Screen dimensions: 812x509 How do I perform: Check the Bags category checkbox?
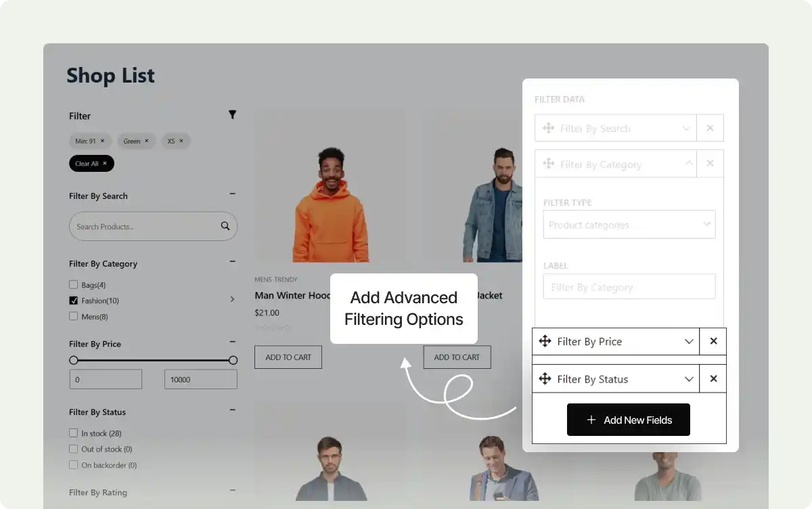(x=74, y=285)
